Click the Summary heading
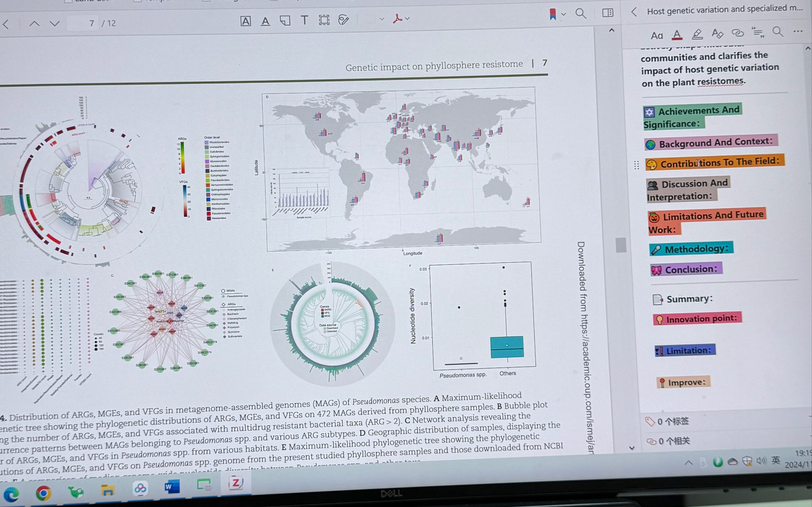The width and height of the screenshot is (812, 507). (x=683, y=299)
